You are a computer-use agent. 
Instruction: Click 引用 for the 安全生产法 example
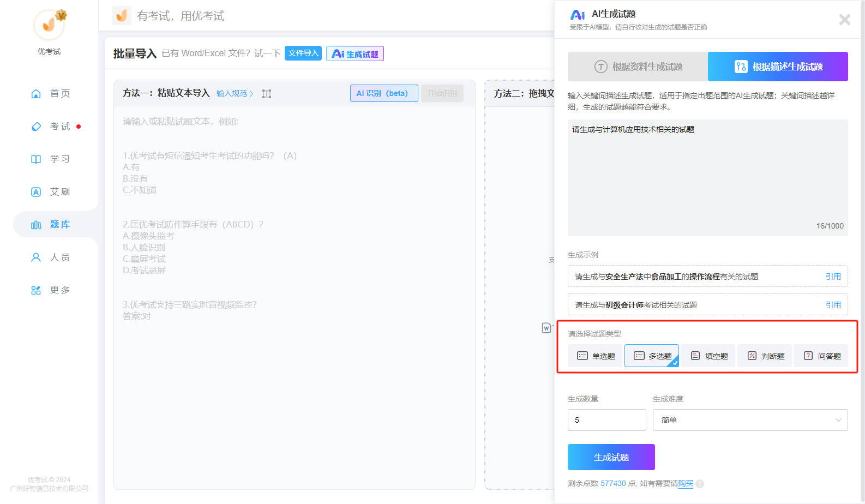pyautogui.click(x=833, y=277)
